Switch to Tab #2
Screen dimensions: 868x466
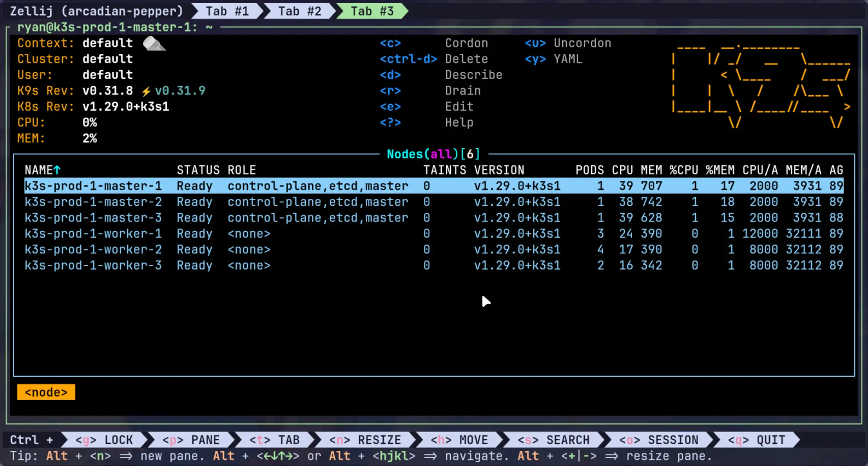[x=299, y=11]
